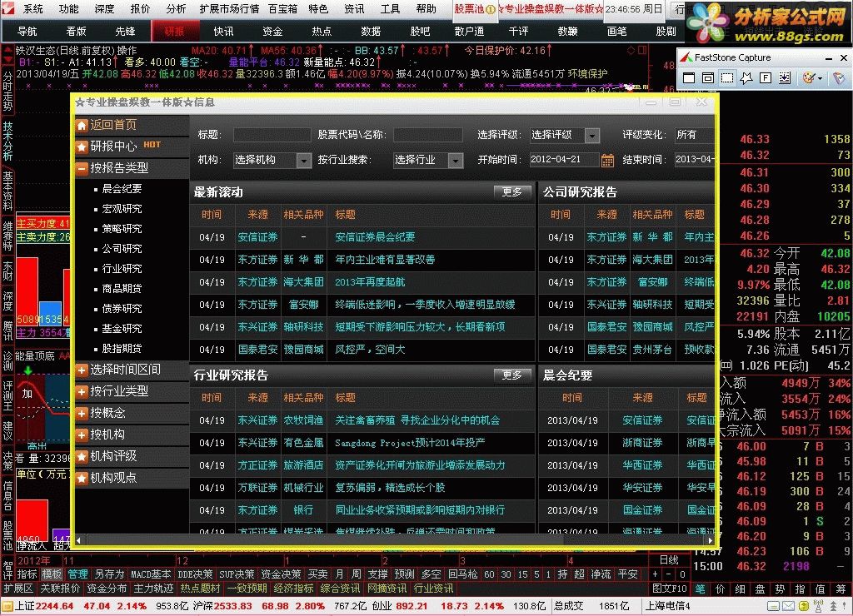Viewport: 853px width, 616px height.
Task: FastStone: capture active window icon
Action: click(x=689, y=78)
